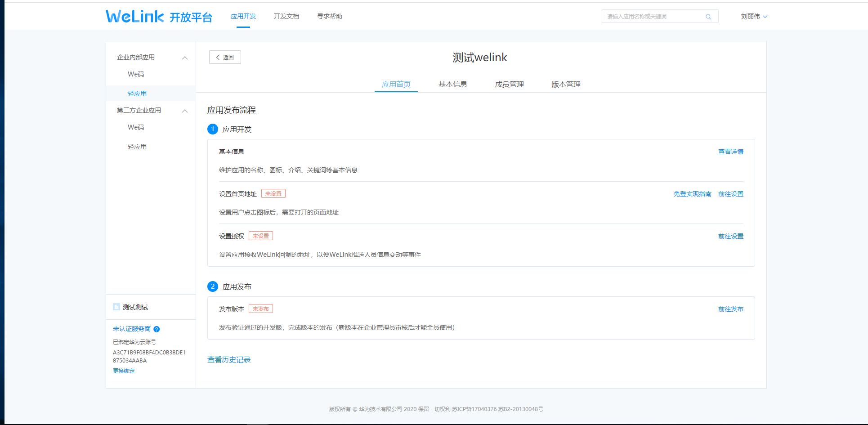Viewport: 868px width, 425px height.
Task: Click the help question mark icon
Action: pos(157,329)
